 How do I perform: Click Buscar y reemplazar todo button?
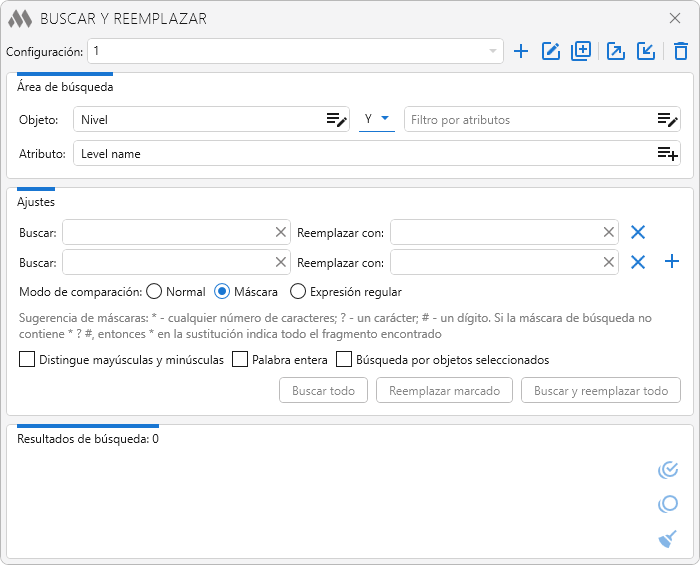(600, 390)
